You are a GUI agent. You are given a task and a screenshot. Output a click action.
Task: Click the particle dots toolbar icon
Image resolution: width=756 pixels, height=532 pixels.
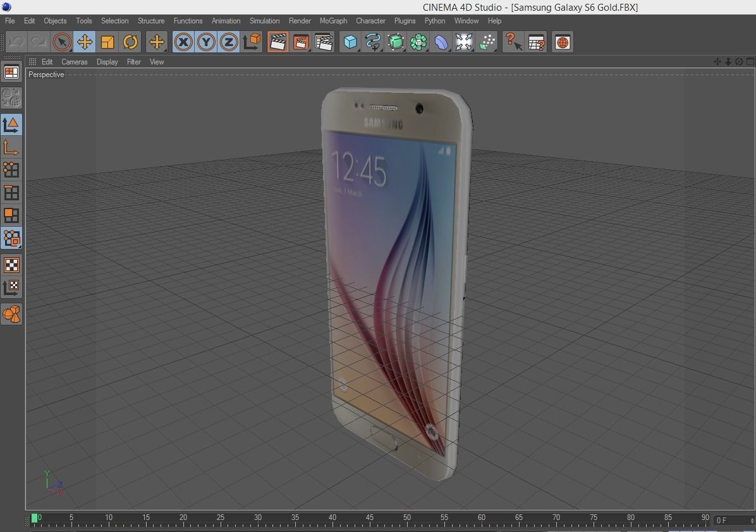click(487, 42)
